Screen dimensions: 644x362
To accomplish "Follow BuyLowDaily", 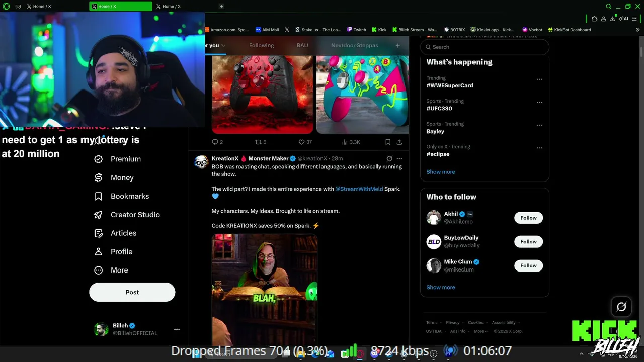I will pyautogui.click(x=528, y=242).
